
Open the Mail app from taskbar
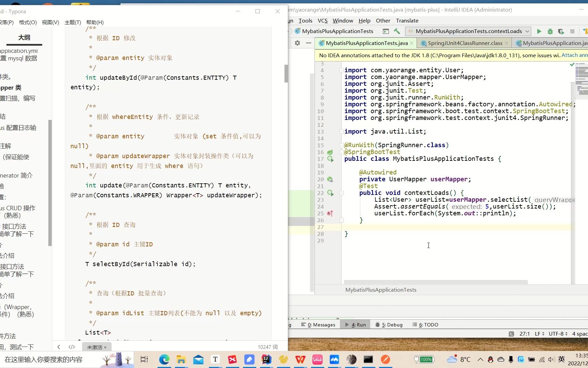[x=198, y=359]
